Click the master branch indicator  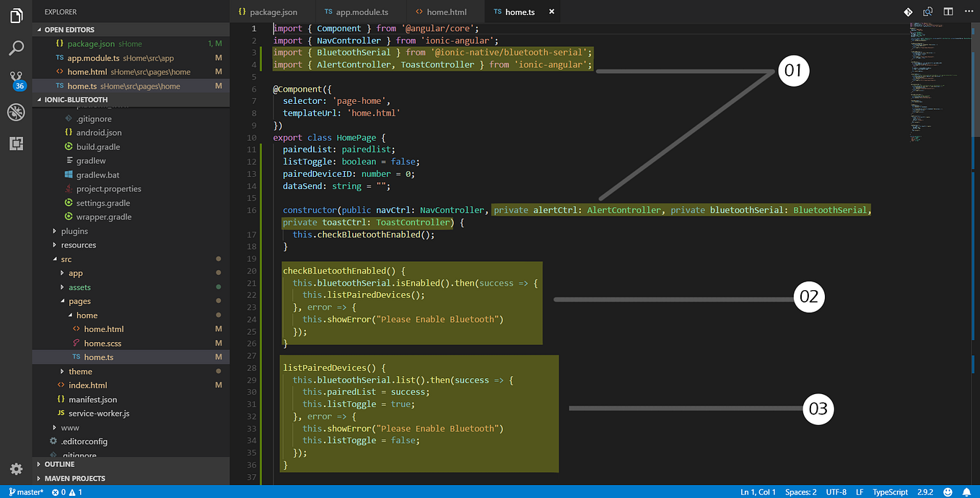coord(26,492)
